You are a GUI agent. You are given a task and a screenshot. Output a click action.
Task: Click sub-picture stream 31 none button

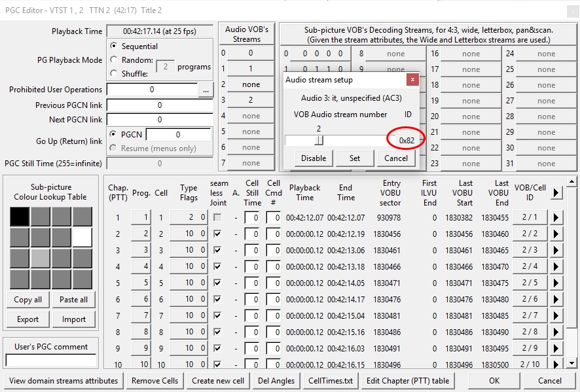tap(546, 164)
